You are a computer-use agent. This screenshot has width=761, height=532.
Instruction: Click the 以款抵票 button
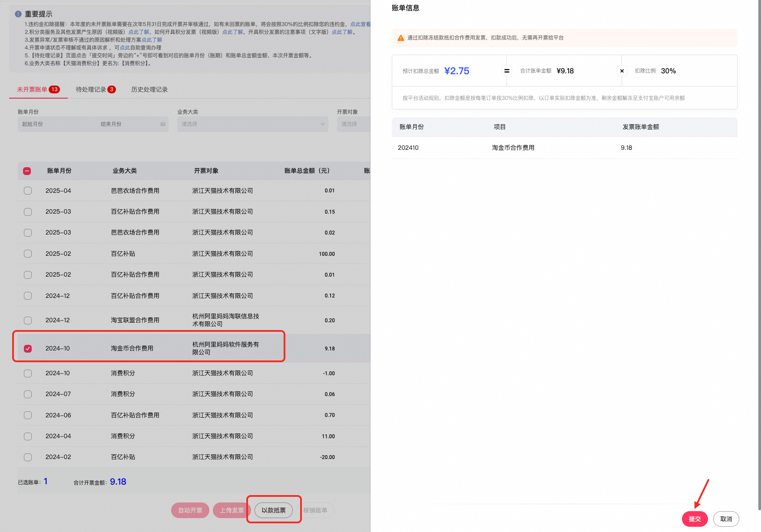(x=274, y=510)
